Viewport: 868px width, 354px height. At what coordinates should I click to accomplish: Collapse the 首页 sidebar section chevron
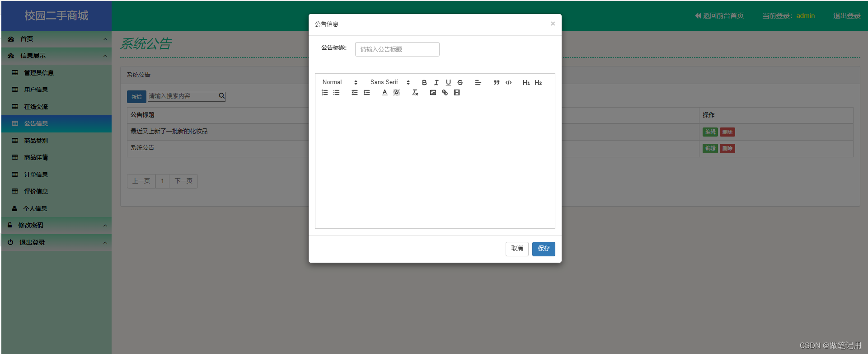[x=105, y=39]
